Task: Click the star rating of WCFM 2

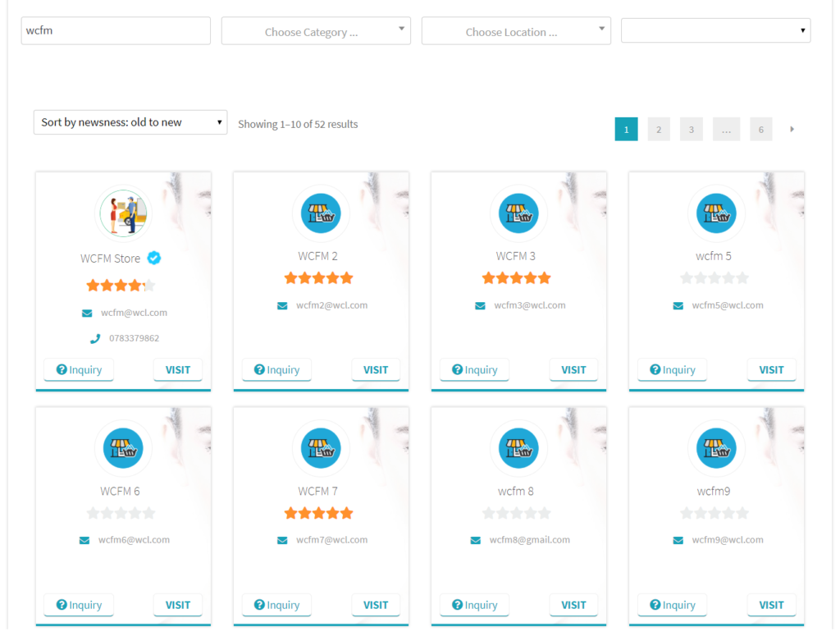Action: (x=319, y=278)
